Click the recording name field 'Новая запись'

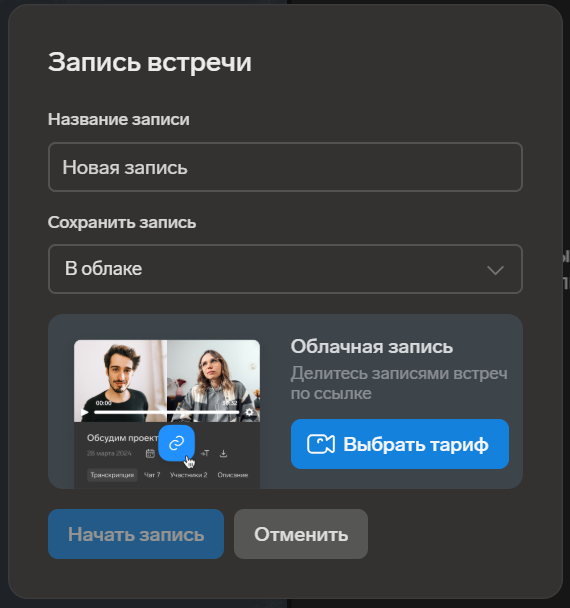pyautogui.click(x=285, y=167)
